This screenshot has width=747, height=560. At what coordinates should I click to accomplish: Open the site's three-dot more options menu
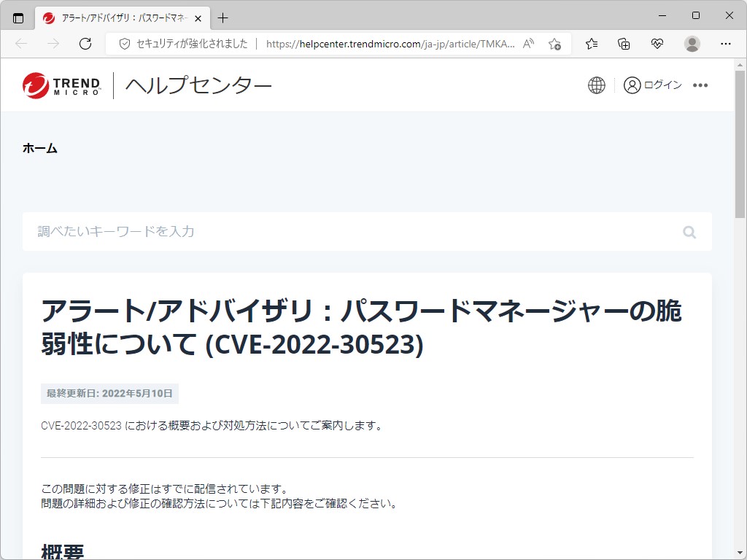[x=700, y=85]
